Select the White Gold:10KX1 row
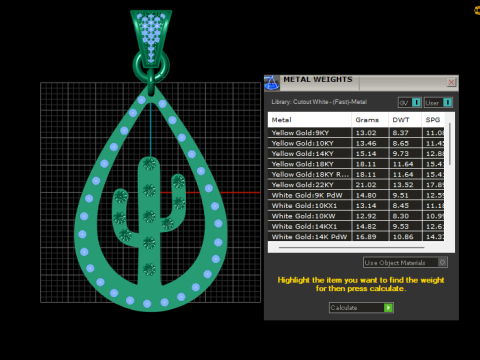Image resolution: width=480 pixels, height=360 pixels. [x=356, y=205]
